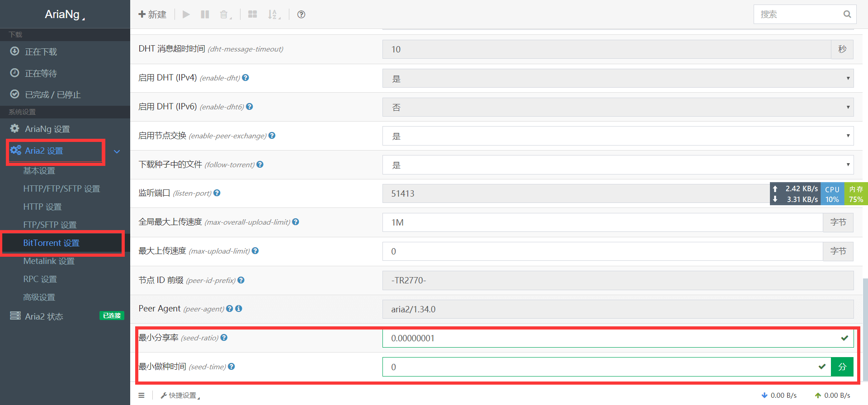Click the grid select-all icon
868x405 pixels.
click(x=253, y=14)
